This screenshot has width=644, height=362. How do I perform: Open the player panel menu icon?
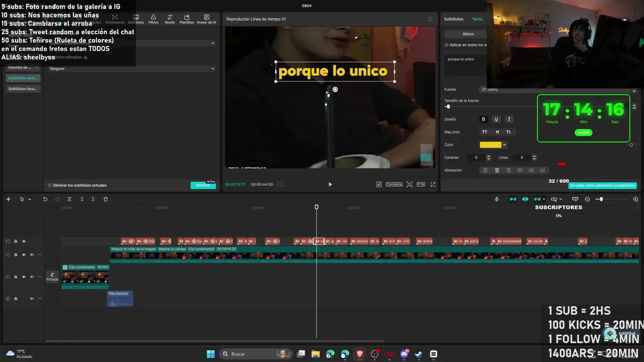(x=430, y=19)
